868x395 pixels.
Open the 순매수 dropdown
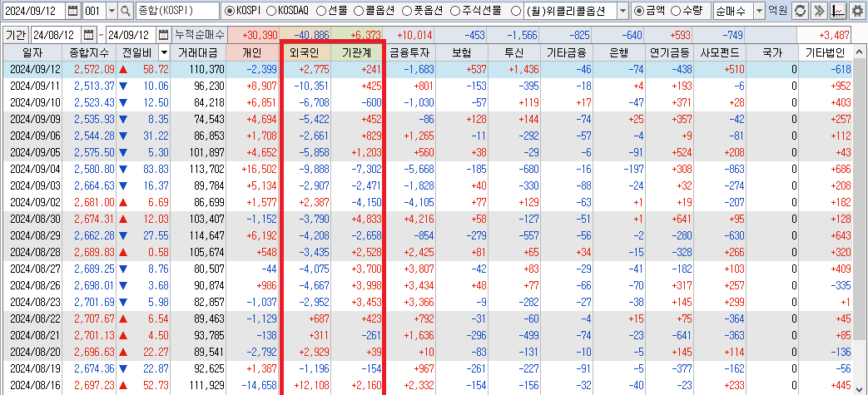click(x=759, y=11)
